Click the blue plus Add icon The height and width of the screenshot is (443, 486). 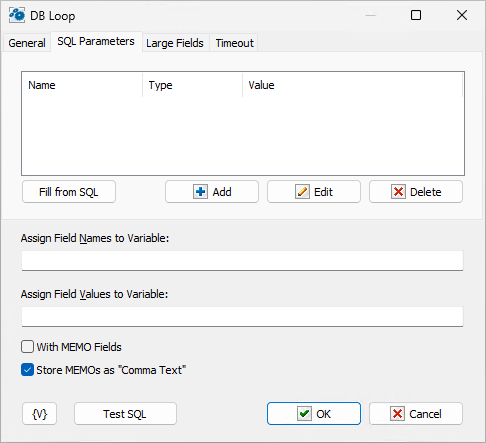point(200,192)
